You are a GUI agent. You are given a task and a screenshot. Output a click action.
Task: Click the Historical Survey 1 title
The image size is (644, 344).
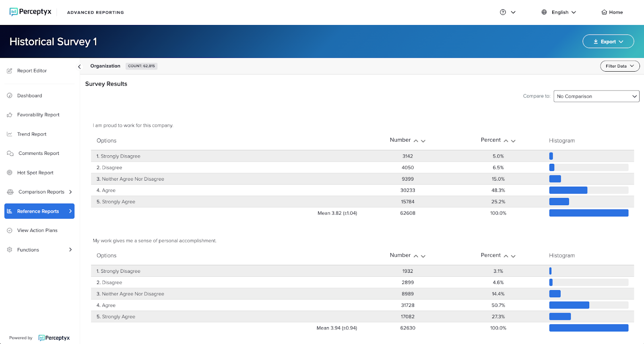click(53, 42)
